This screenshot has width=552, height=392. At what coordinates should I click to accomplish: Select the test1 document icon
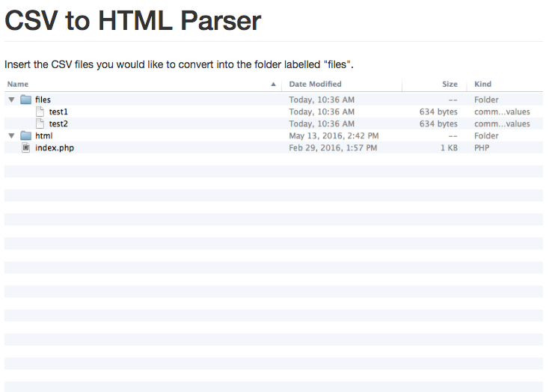[40, 111]
